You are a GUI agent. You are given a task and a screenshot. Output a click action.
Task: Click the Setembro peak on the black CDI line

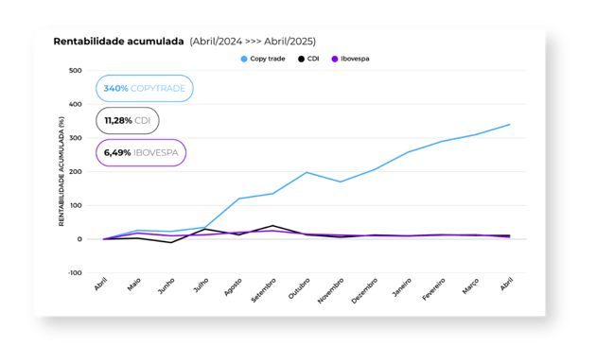click(272, 226)
